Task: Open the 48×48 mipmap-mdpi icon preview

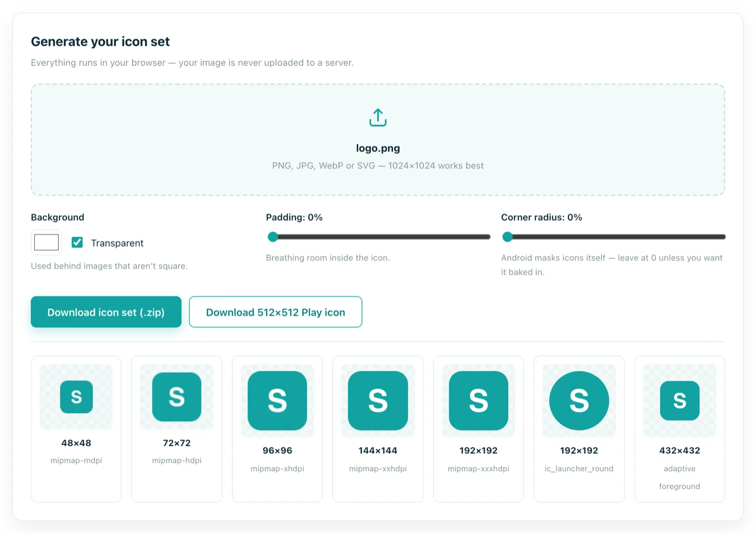Action: 76,397
